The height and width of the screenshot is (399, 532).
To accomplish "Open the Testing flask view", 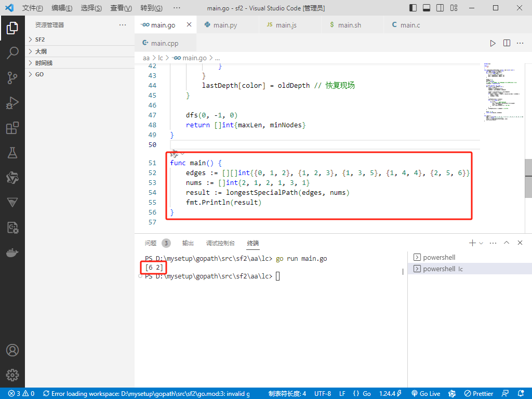I will [x=12, y=153].
